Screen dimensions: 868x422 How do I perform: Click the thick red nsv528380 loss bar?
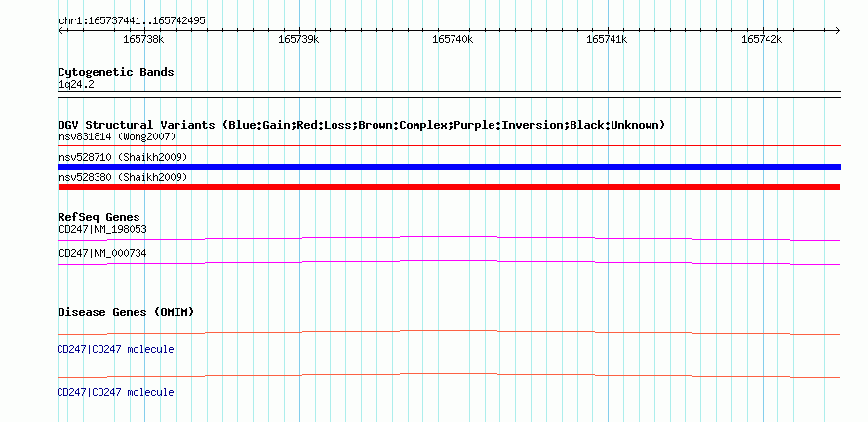tap(449, 187)
